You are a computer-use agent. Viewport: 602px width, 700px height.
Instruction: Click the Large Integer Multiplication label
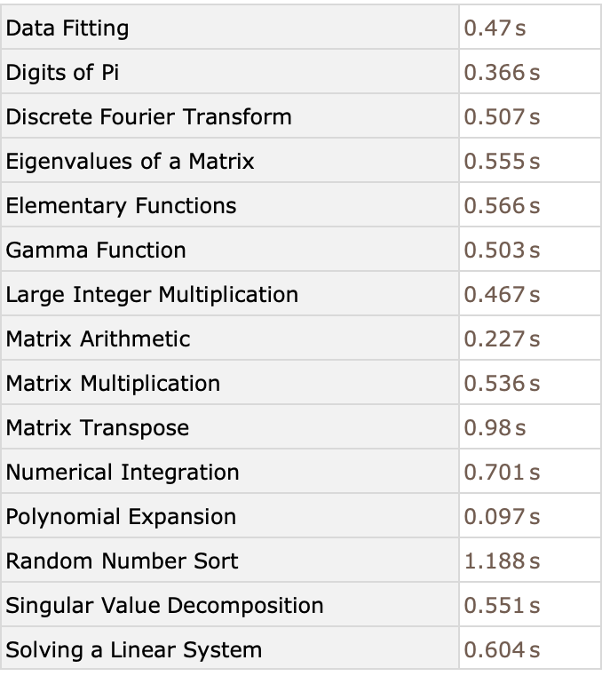(152, 295)
